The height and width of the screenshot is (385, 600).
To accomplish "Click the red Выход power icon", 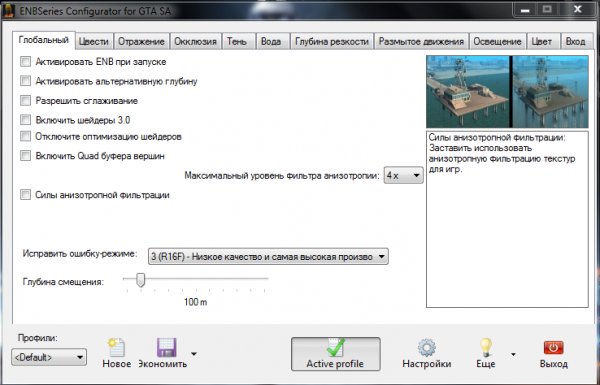I will (553, 348).
